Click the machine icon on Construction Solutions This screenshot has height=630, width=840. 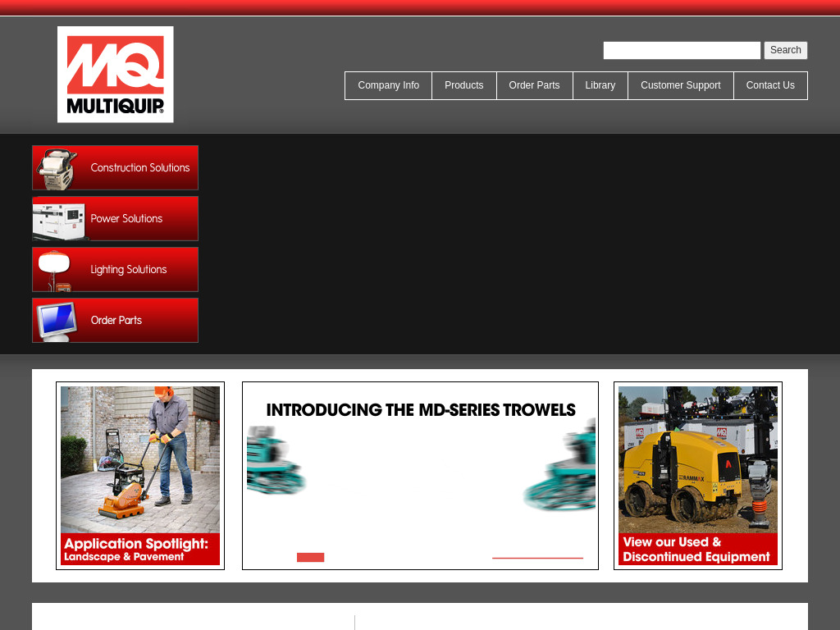(57, 169)
